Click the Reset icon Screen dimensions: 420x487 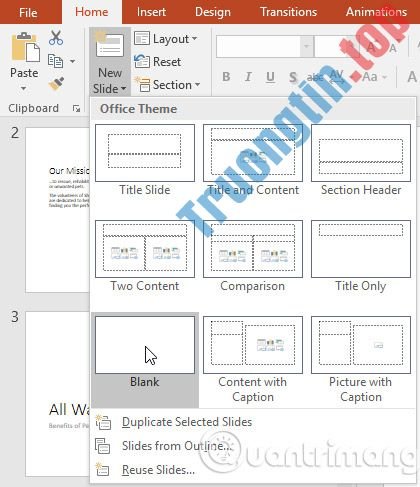coord(142,62)
